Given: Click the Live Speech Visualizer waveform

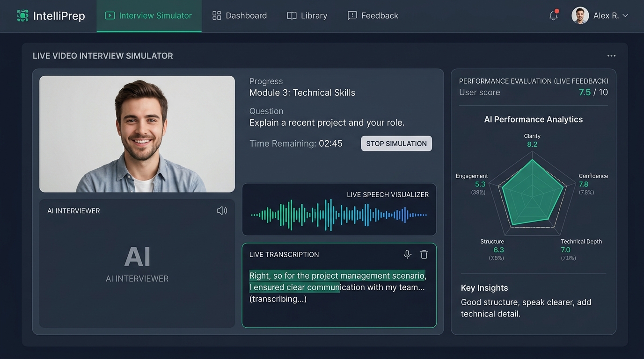Looking at the screenshot, I should click(339, 215).
